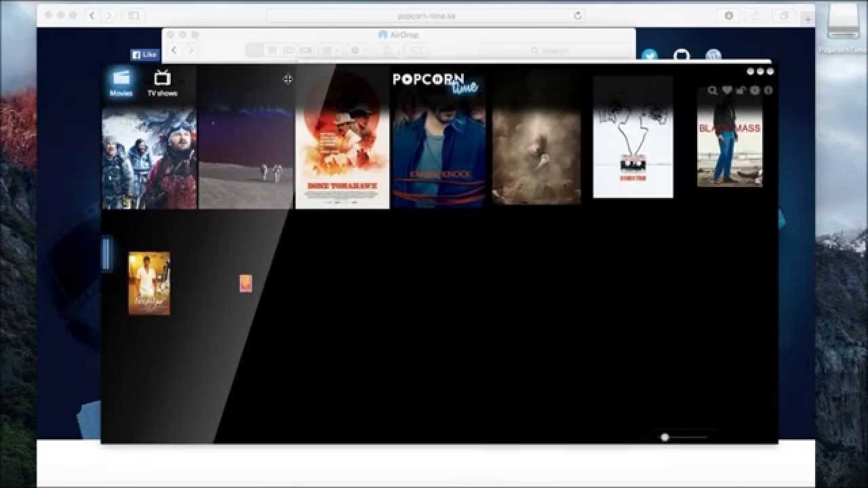Open the Twitter link on the website

coord(650,56)
